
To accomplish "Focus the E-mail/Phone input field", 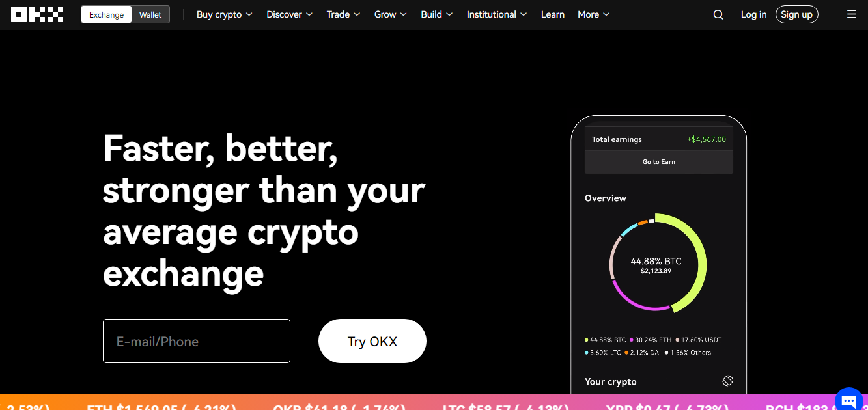I will [197, 341].
